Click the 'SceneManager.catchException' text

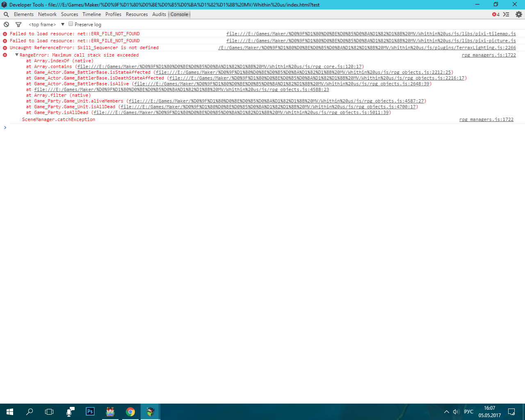tap(59, 120)
